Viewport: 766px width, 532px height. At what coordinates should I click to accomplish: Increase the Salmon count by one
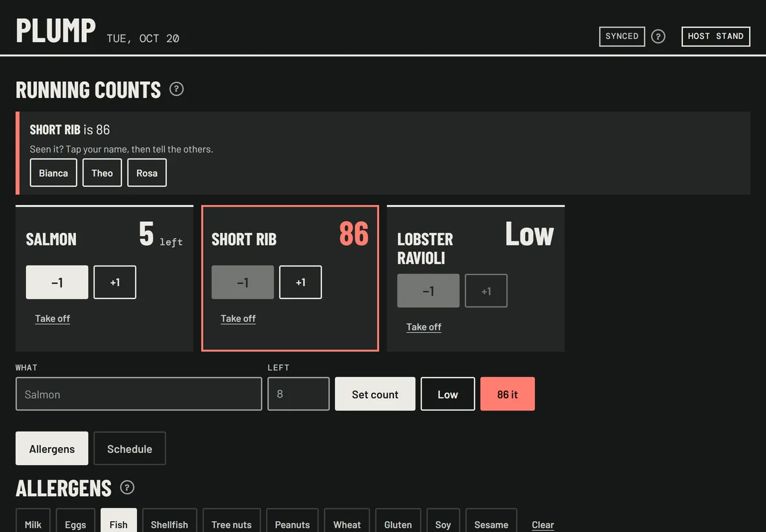115,282
